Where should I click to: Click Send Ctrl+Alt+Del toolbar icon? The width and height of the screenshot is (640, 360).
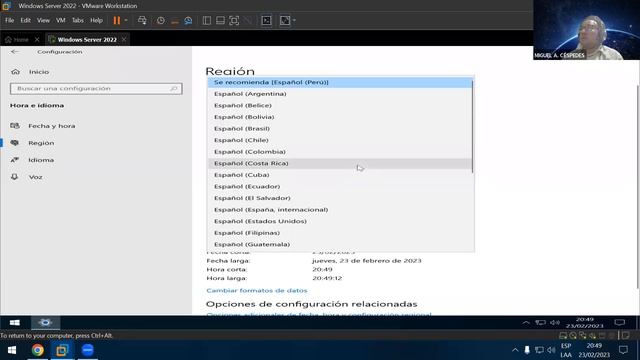click(x=142, y=20)
